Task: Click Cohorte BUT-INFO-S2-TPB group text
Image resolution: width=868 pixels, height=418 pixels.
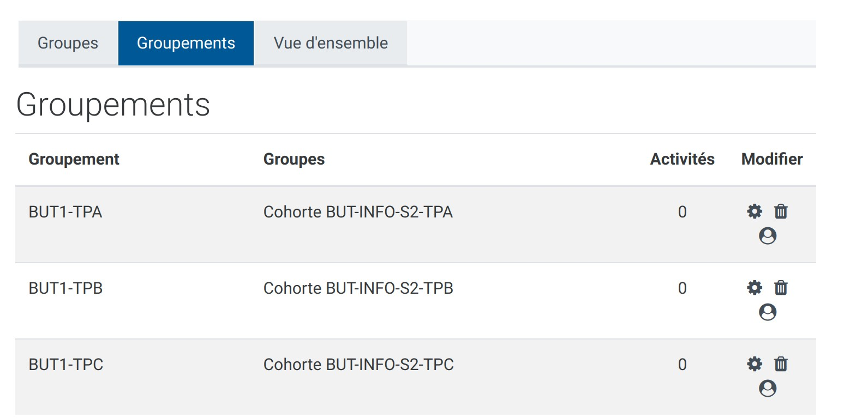Action: (x=358, y=288)
